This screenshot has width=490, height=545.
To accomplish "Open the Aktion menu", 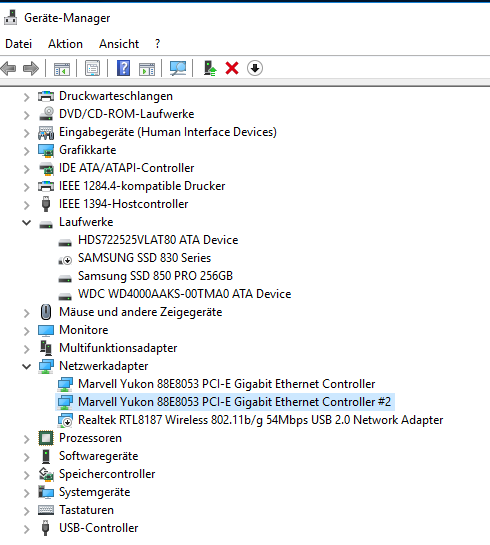I will (x=65, y=44).
